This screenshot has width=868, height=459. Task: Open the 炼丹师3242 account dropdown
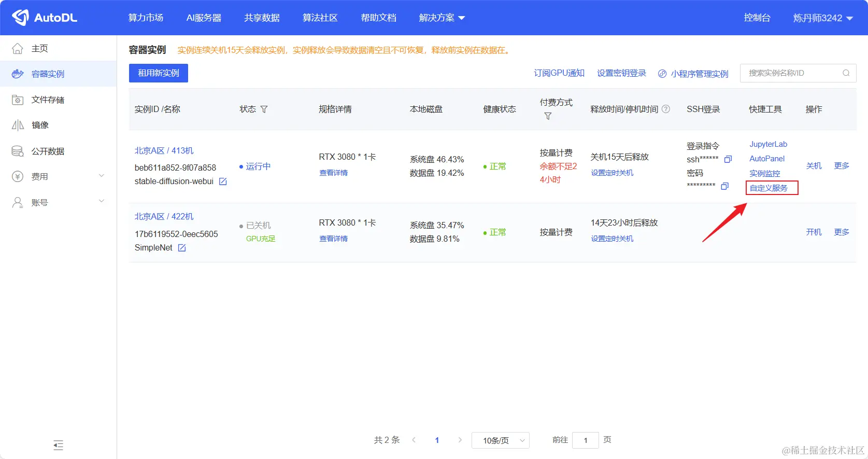823,18
